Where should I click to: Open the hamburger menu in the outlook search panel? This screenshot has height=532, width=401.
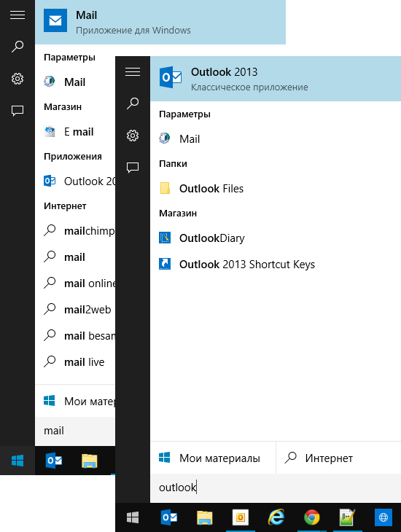133,72
